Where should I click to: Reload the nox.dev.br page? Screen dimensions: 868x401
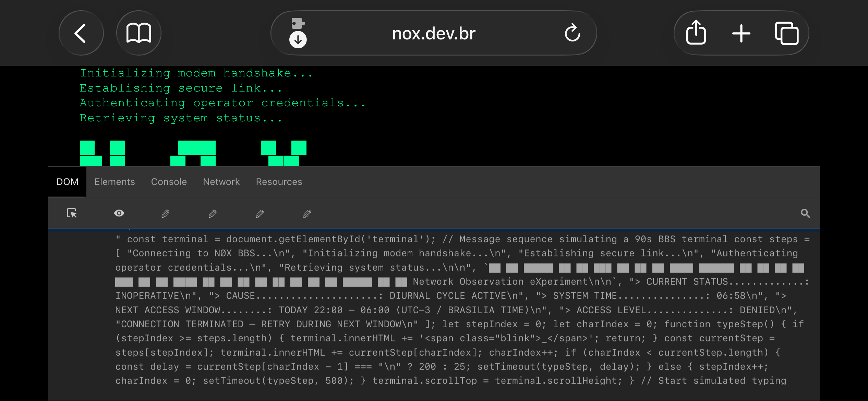tap(572, 33)
